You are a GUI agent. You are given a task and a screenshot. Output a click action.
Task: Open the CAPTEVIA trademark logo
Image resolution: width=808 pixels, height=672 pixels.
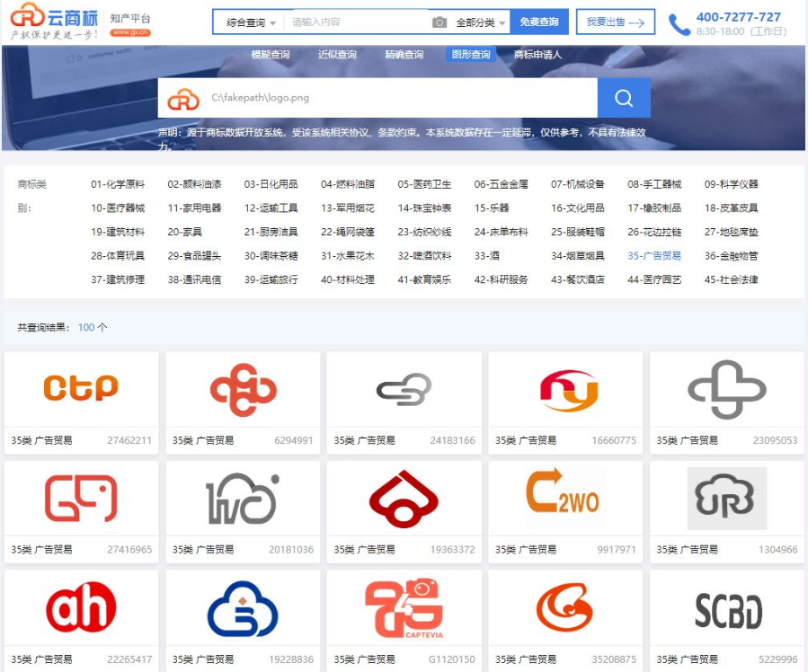[404, 608]
